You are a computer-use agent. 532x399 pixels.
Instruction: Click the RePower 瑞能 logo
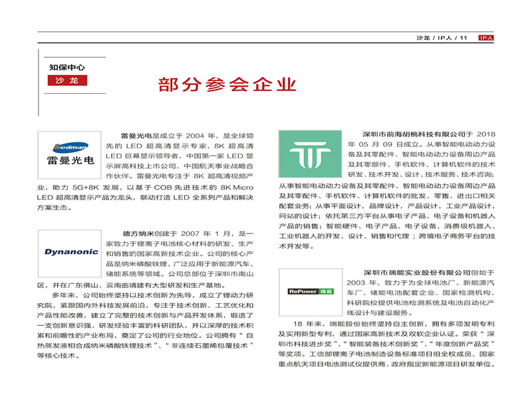[311, 292]
